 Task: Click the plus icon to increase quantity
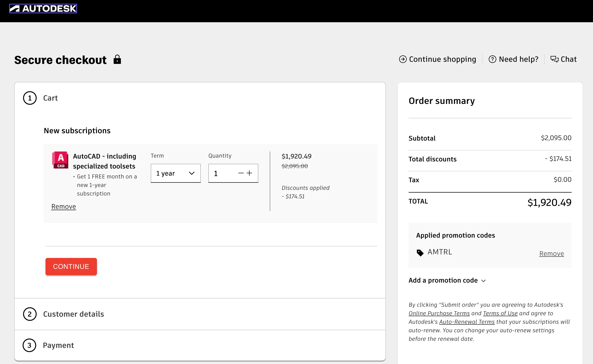250,173
